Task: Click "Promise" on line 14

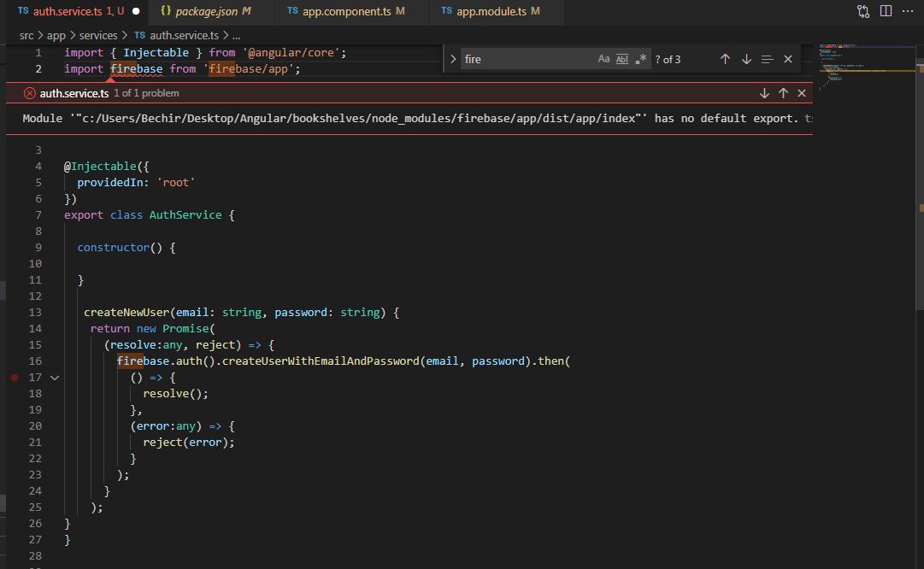Action: (x=185, y=329)
